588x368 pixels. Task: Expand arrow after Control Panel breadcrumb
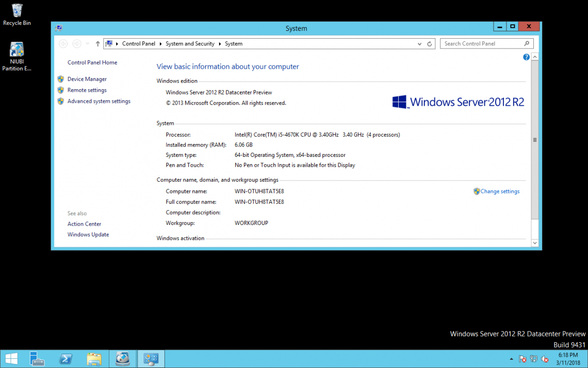160,44
